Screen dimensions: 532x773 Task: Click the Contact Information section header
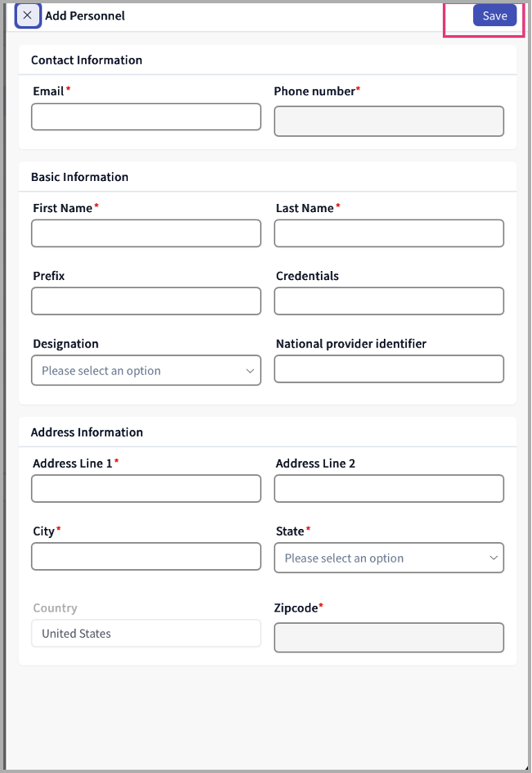[x=87, y=60]
